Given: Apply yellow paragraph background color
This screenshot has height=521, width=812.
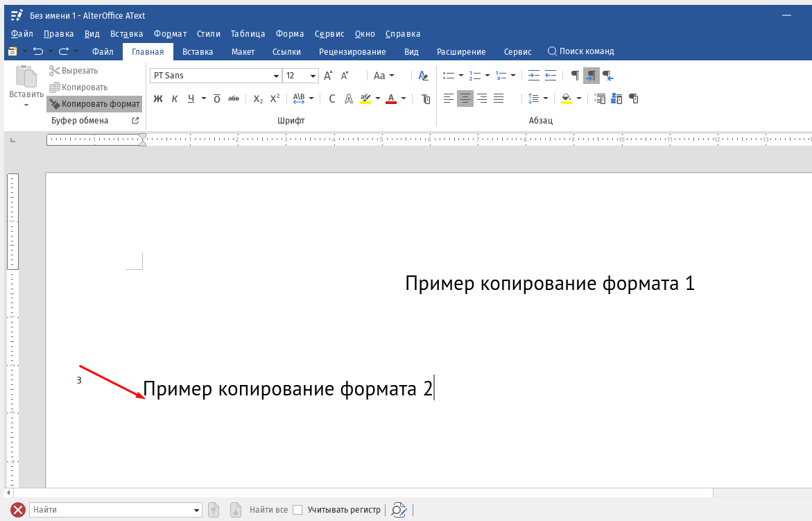Looking at the screenshot, I should [x=567, y=99].
